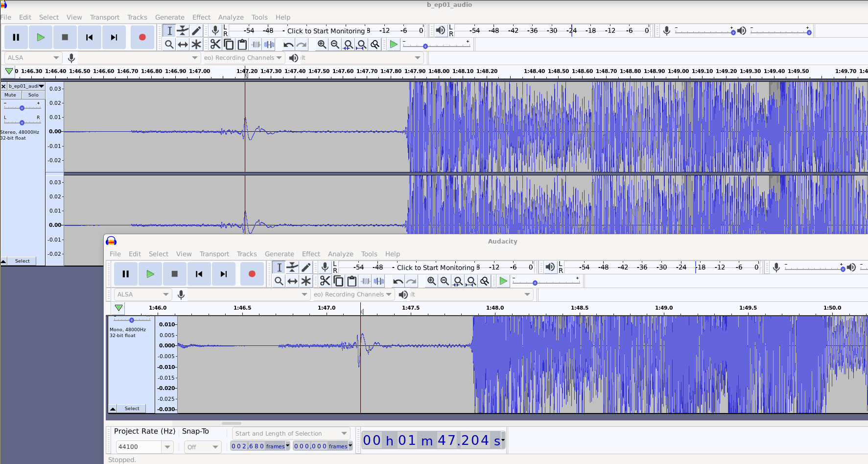Mute the b_ep01_audio stereo track
This screenshot has width=868, height=464.
[10, 95]
